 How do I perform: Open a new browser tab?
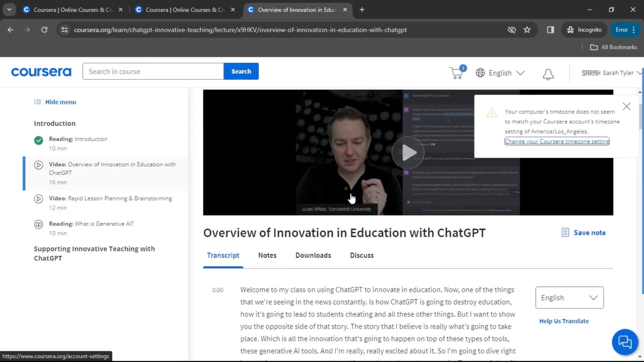pos(362,10)
